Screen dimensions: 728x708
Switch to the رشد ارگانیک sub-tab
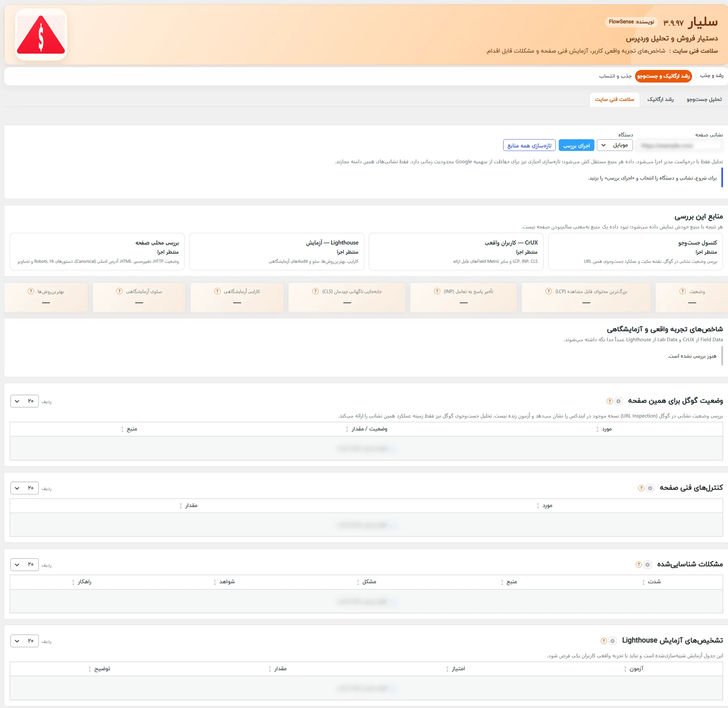[660, 99]
